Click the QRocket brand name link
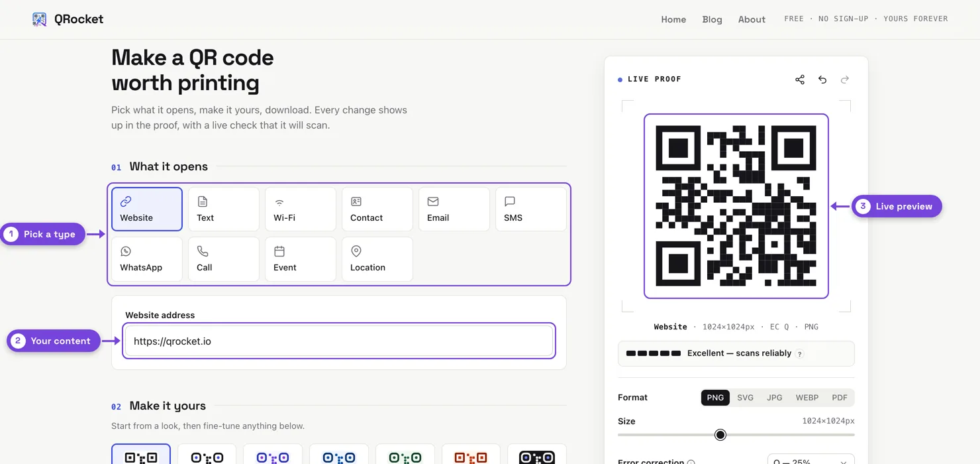 point(79,19)
